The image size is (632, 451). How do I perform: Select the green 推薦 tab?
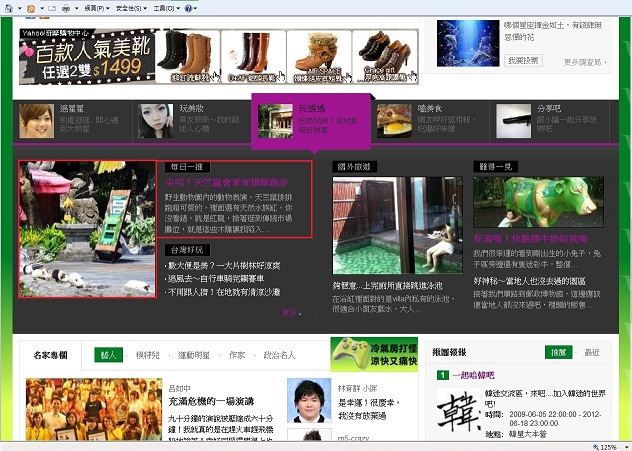[x=559, y=352]
